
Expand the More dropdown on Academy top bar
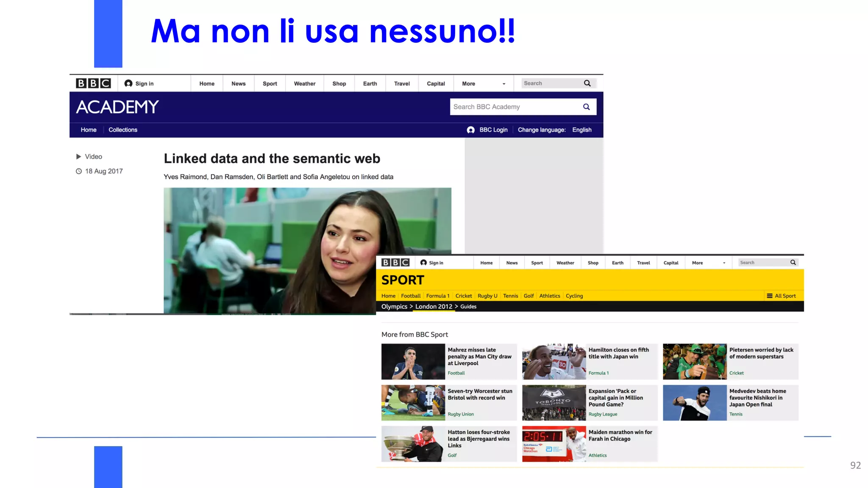coord(484,83)
